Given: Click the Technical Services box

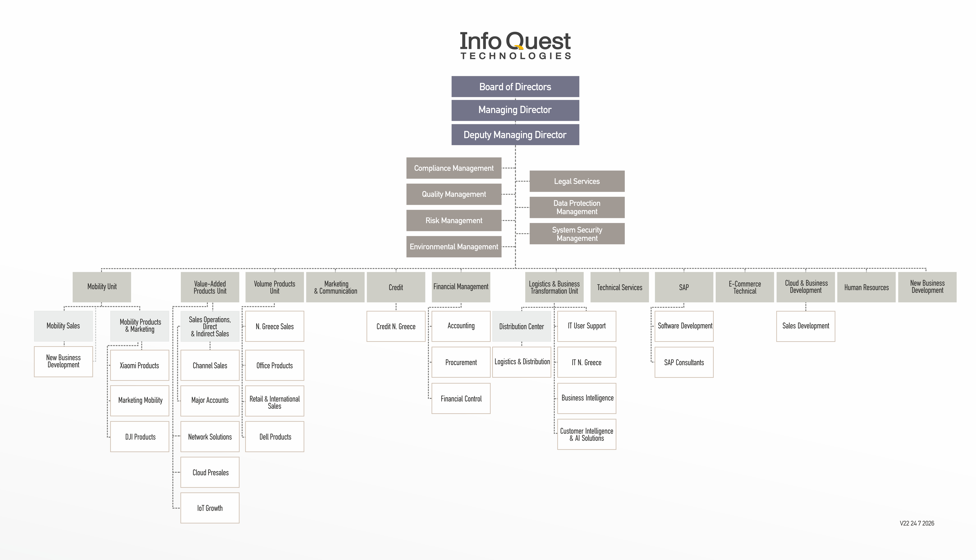Looking at the screenshot, I should pos(620,287).
